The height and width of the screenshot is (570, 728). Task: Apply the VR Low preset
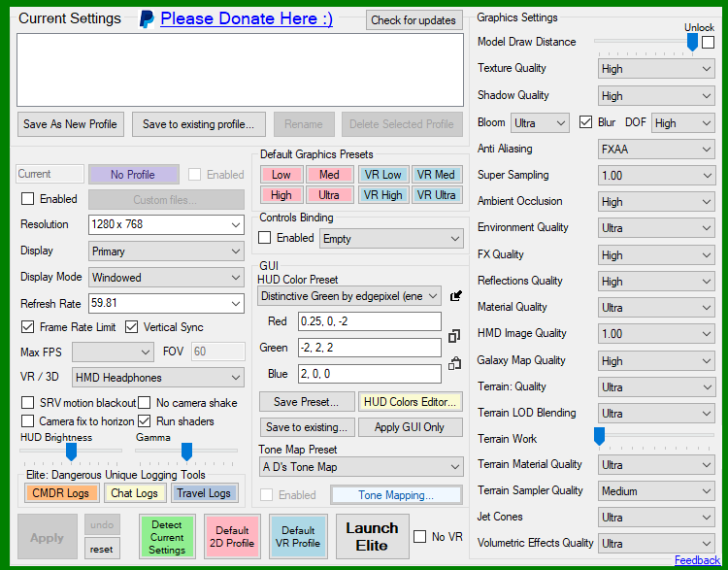[383, 175]
